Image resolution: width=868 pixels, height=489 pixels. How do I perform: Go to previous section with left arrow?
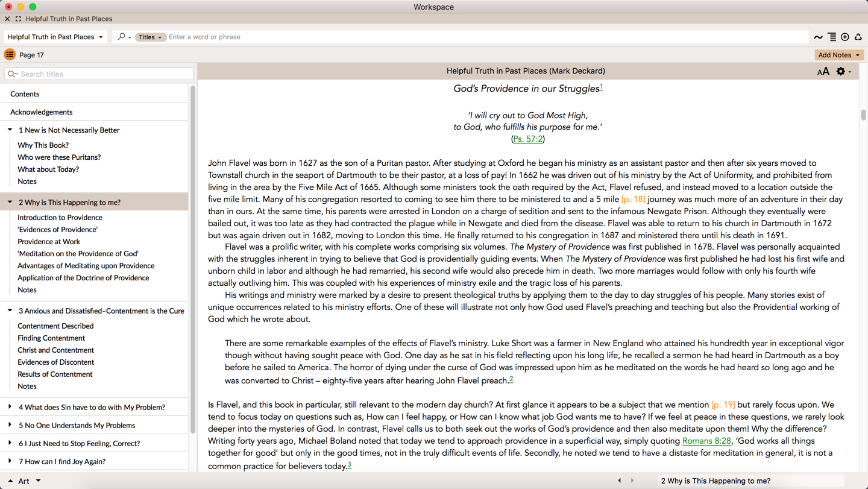click(619, 481)
